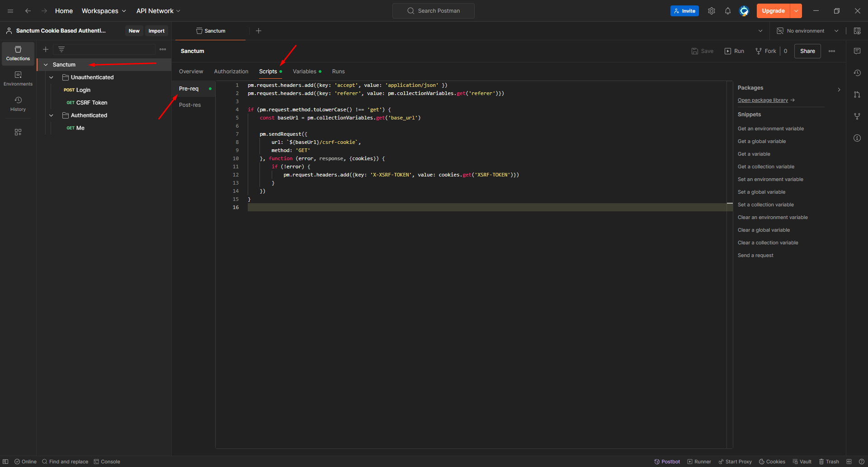
Task: Open the Collections sidebar panel
Action: click(x=18, y=53)
